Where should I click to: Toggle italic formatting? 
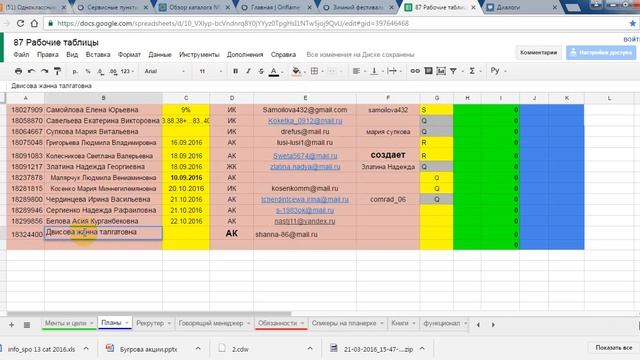click(248, 71)
